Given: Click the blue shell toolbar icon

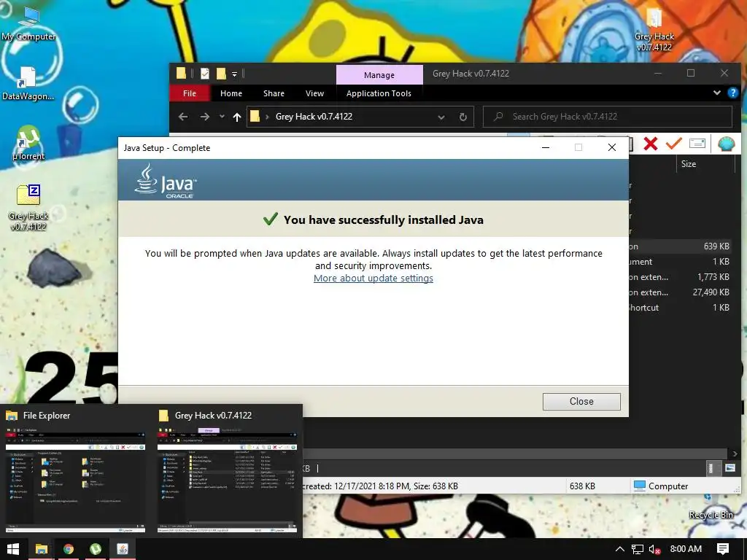Looking at the screenshot, I should (726, 144).
